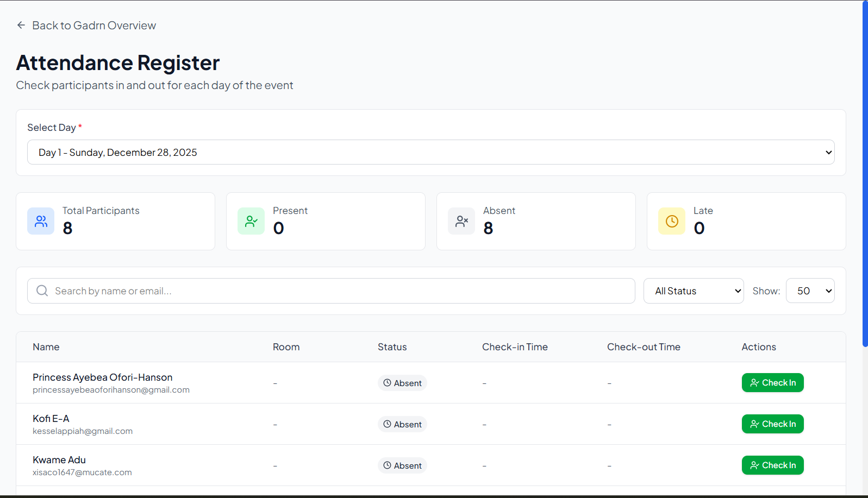Open the Select Day dropdown
The height and width of the screenshot is (498, 868).
pos(431,152)
